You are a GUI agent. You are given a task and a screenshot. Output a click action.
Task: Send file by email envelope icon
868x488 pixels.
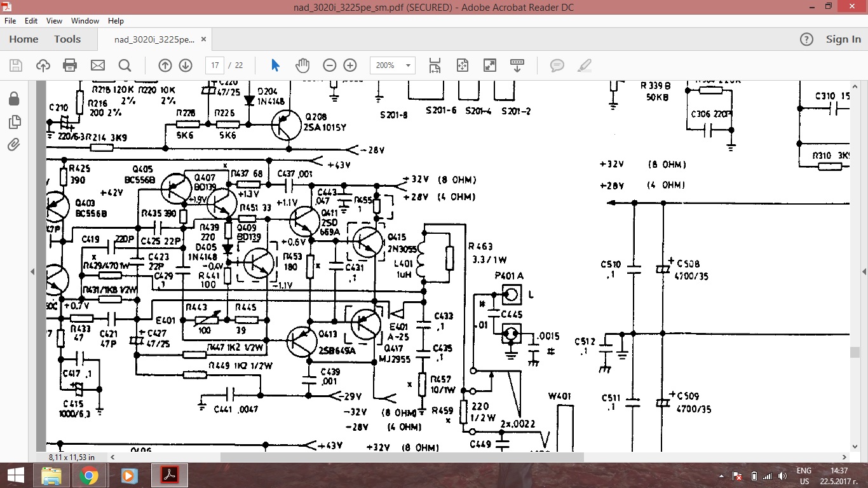(x=97, y=65)
